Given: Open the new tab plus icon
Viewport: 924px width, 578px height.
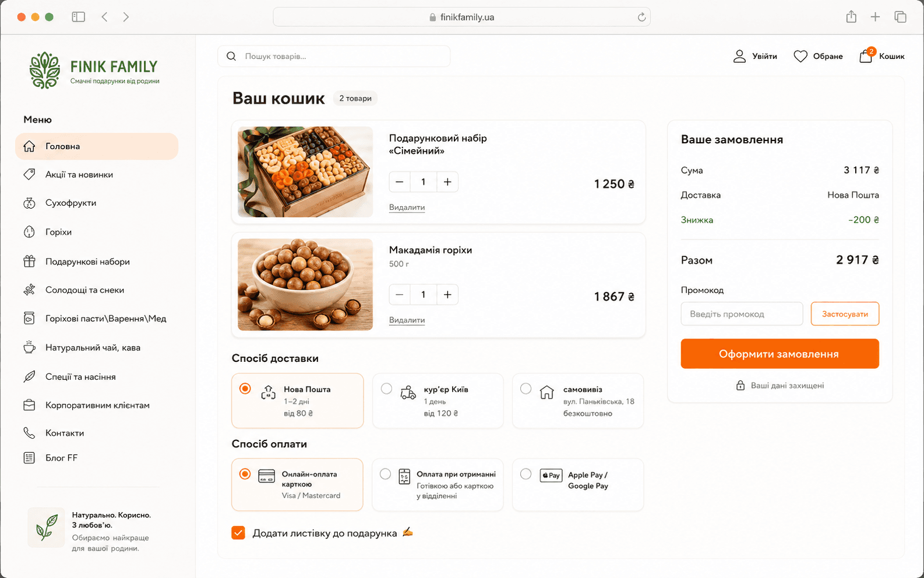Looking at the screenshot, I should pos(875,17).
